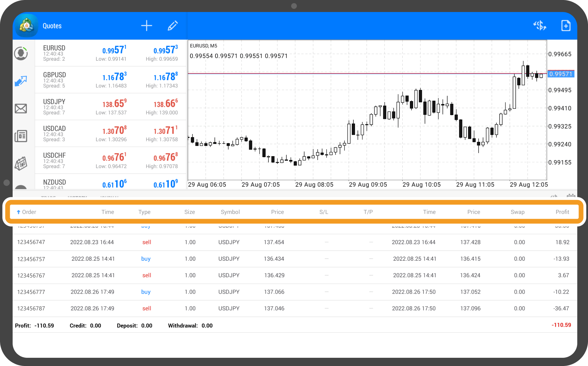
Task: Create a new order with the document-plus icon
Action: pyautogui.click(x=566, y=25)
